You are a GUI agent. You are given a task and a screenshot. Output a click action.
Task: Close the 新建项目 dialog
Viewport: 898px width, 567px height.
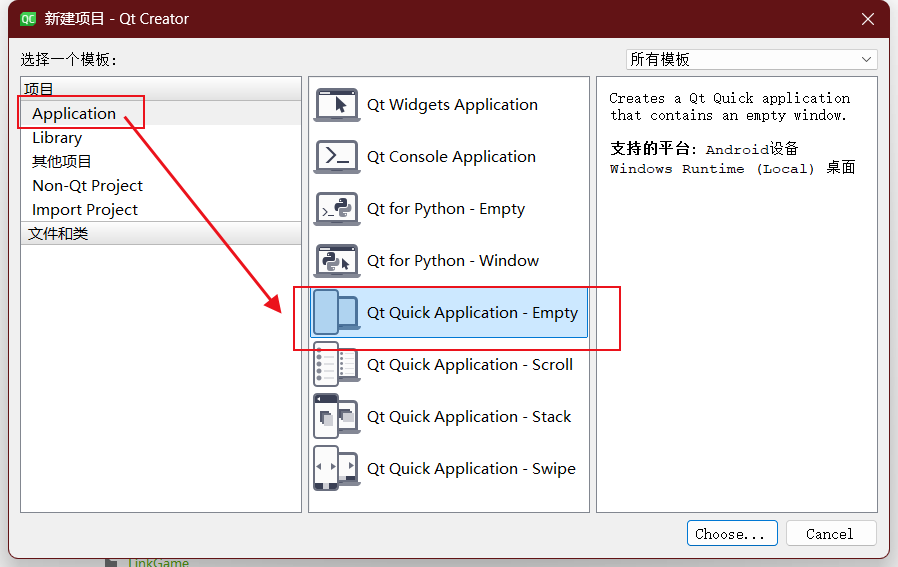coord(868,19)
